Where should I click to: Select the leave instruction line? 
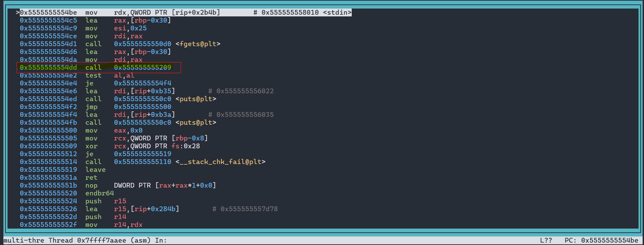pos(95,170)
